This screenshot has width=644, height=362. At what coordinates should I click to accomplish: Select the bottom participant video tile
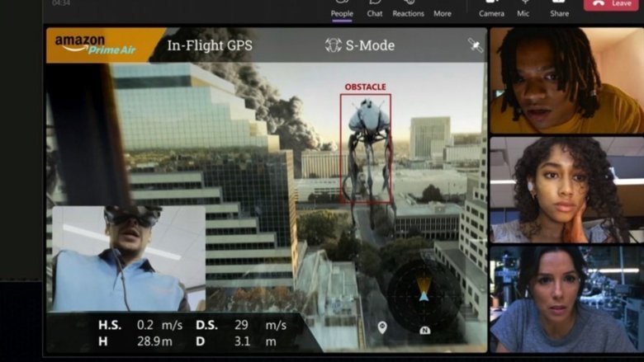pos(566,299)
